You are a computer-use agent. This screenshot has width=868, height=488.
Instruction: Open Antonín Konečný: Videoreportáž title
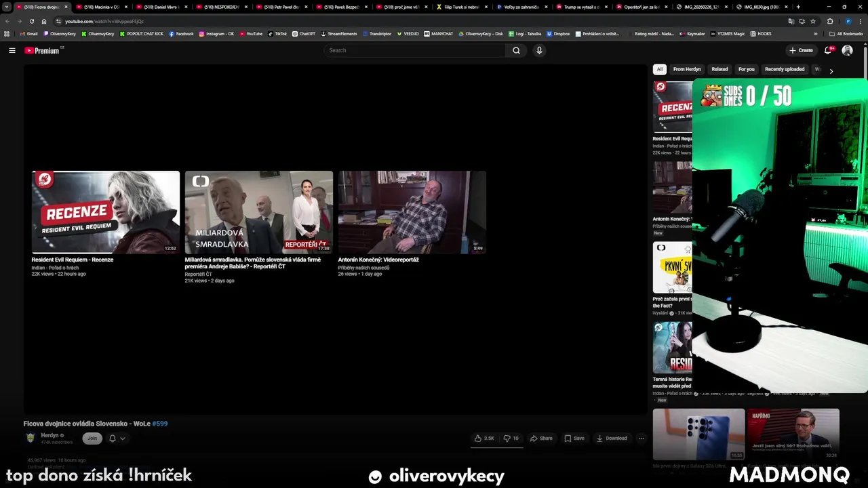(378, 260)
